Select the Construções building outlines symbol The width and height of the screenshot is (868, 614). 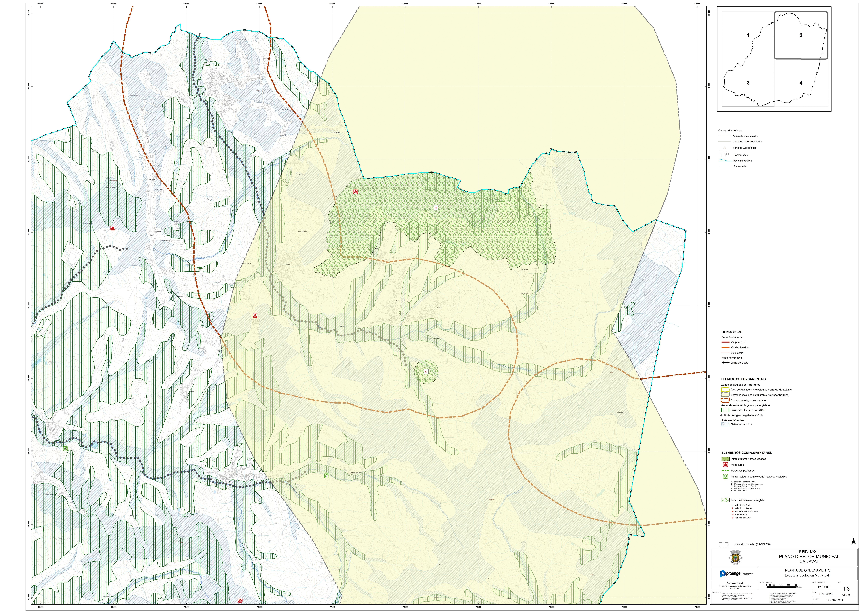(724, 154)
